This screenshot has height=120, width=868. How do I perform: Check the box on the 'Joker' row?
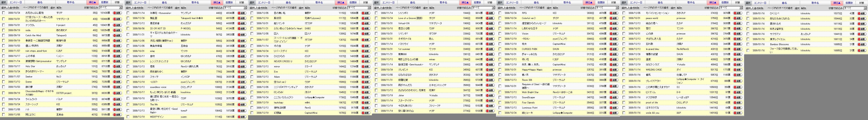point(376,96)
